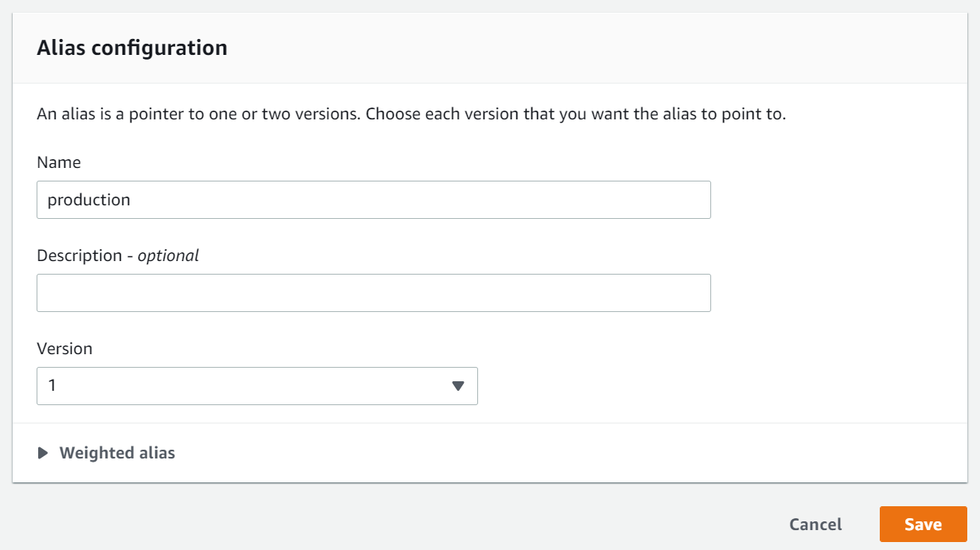Viewport: 980px width, 550px height.
Task: Select the current version value '1'
Action: coord(52,386)
